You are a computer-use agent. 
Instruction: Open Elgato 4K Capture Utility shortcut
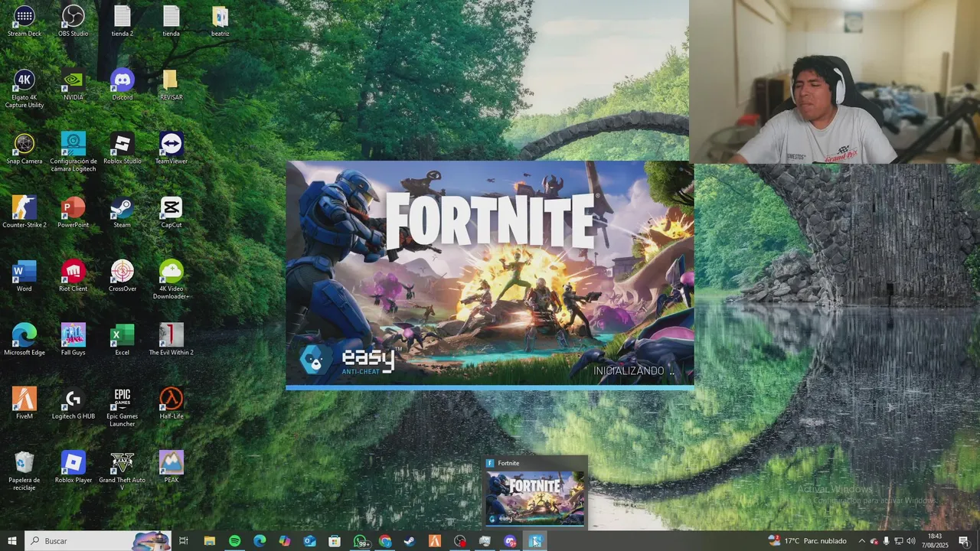(x=24, y=89)
